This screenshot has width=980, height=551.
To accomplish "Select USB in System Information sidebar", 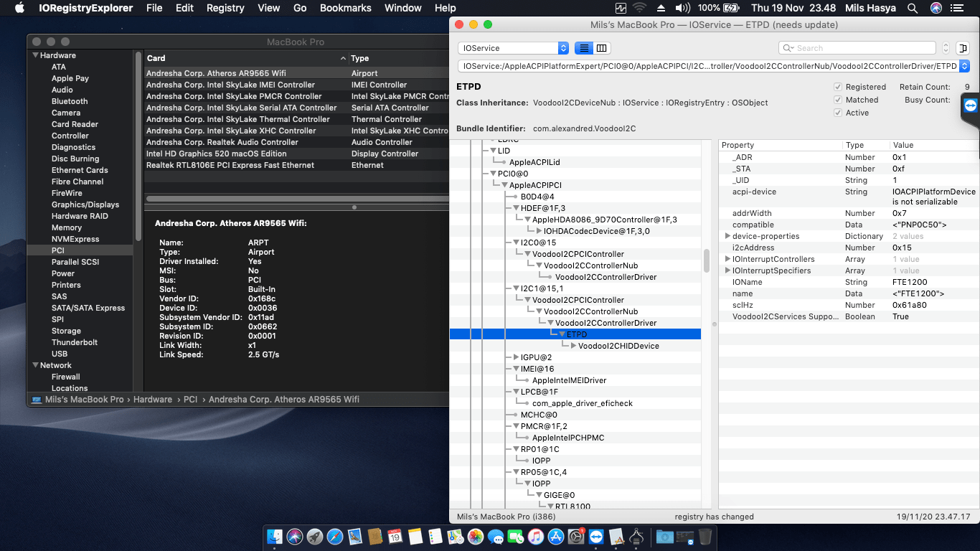I will click(x=60, y=354).
